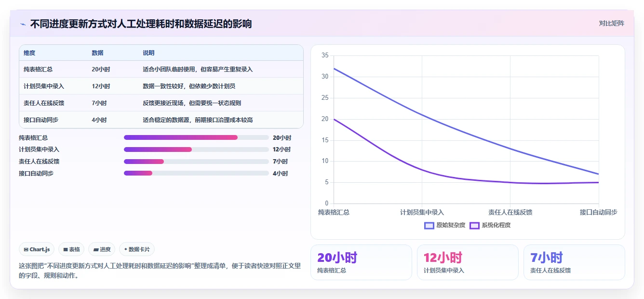Toggle the 系统化程度 legend item

pos(490,225)
